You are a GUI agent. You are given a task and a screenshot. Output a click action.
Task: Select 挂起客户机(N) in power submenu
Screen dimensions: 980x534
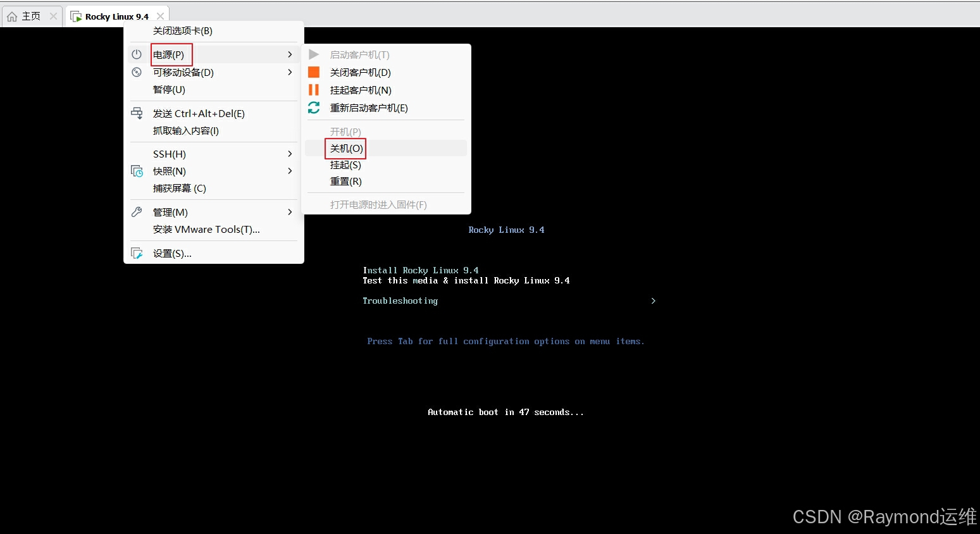386,90
